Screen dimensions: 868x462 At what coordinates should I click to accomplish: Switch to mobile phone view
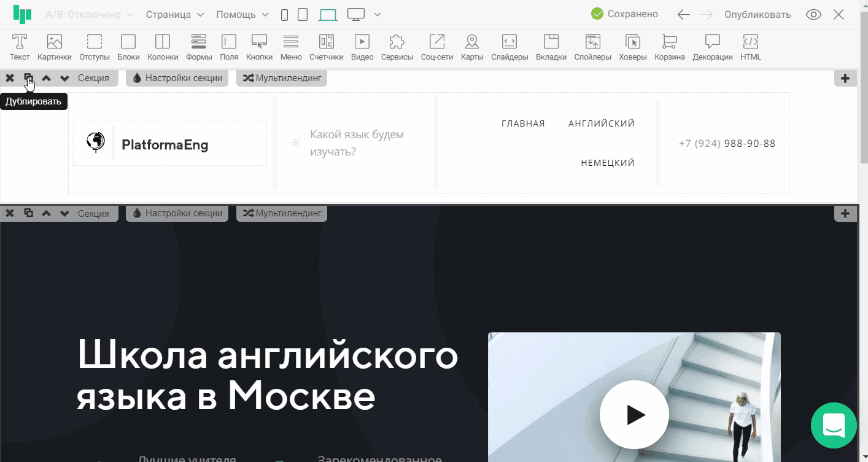point(284,15)
